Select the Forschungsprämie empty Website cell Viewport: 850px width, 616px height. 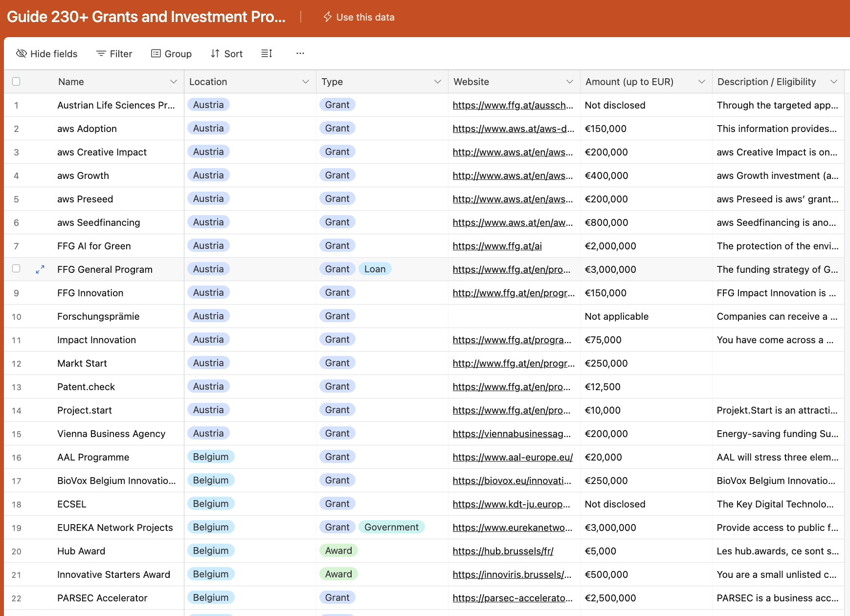pyautogui.click(x=514, y=316)
